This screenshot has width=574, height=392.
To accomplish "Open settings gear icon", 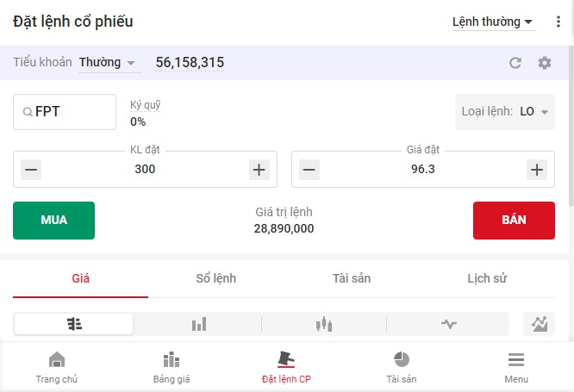I will pyautogui.click(x=544, y=63).
